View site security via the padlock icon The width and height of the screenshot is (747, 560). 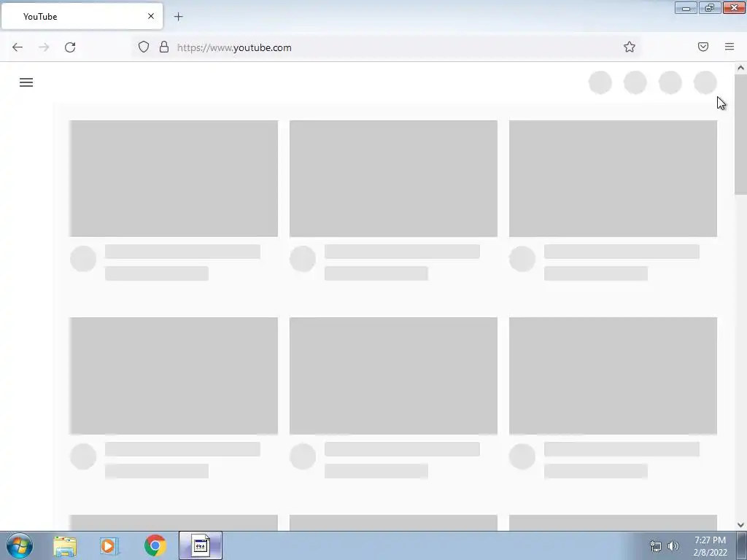pyautogui.click(x=164, y=47)
